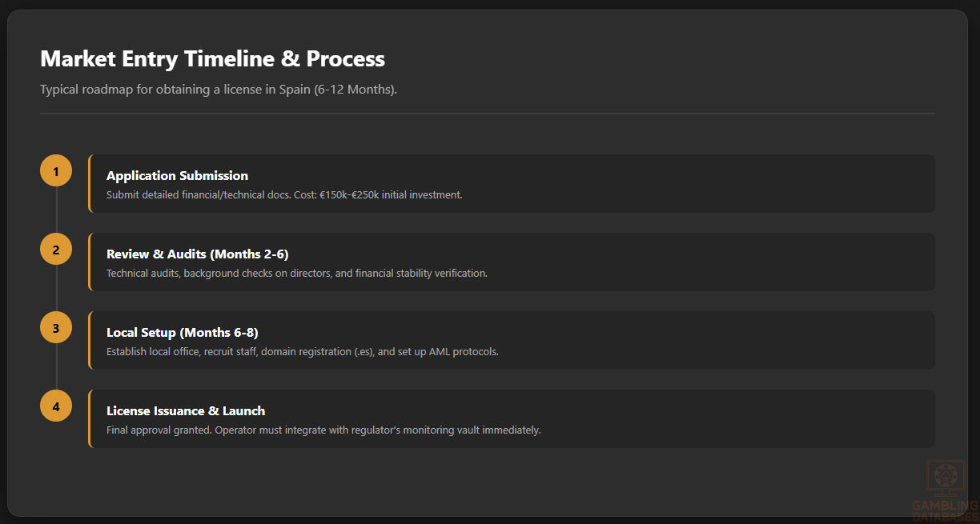
Task: Select the step 2 timeline circle
Action: (x=56, y=250)
